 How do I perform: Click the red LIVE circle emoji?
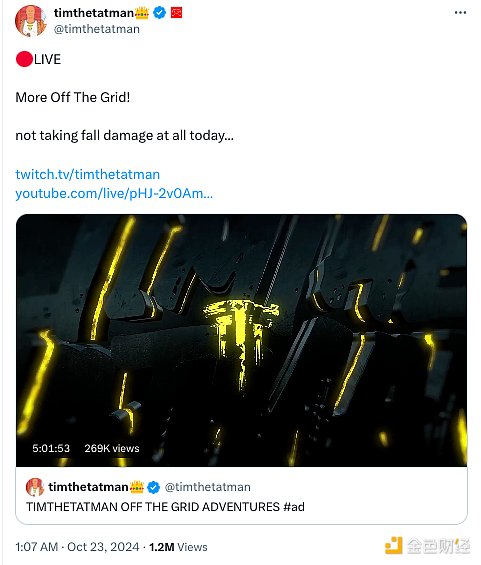pos(24,59)
